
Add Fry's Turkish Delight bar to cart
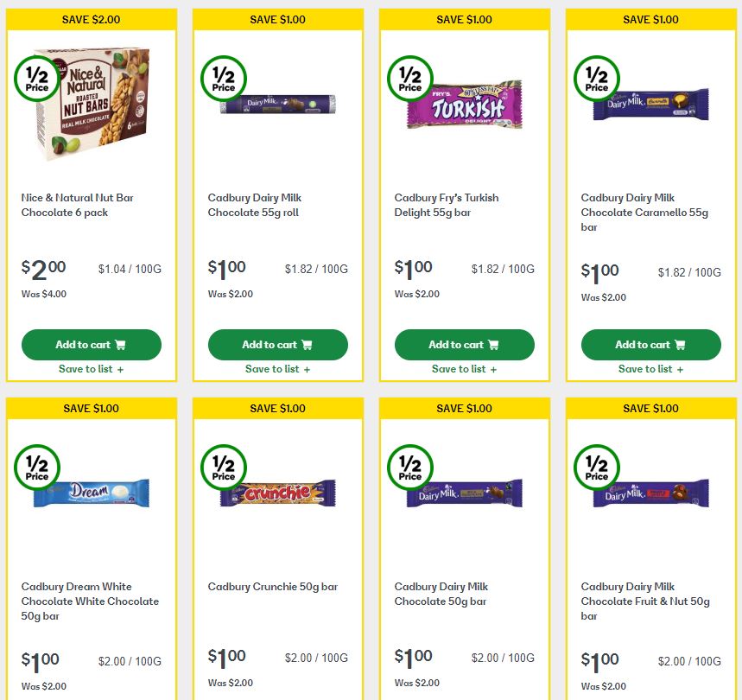464,344
